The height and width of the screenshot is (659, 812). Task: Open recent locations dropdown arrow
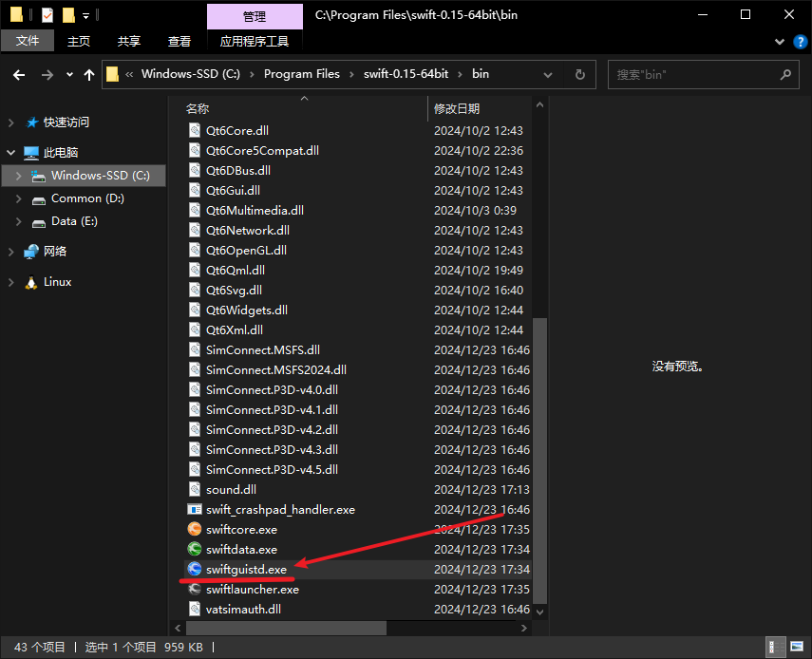69,75
